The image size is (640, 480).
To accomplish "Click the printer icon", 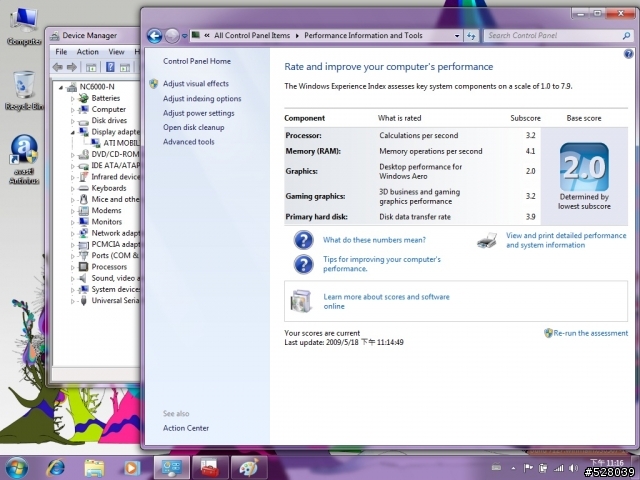I will pos(487,241).
